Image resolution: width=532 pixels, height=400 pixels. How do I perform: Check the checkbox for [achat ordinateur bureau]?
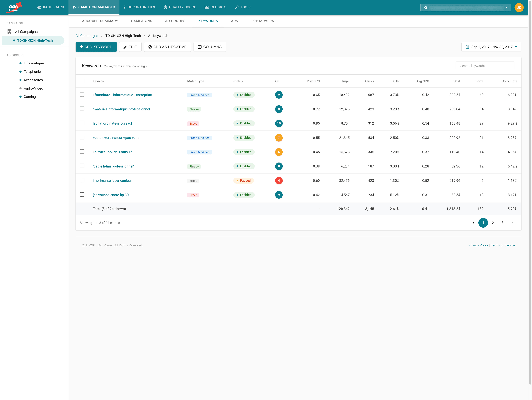(82, 123)
